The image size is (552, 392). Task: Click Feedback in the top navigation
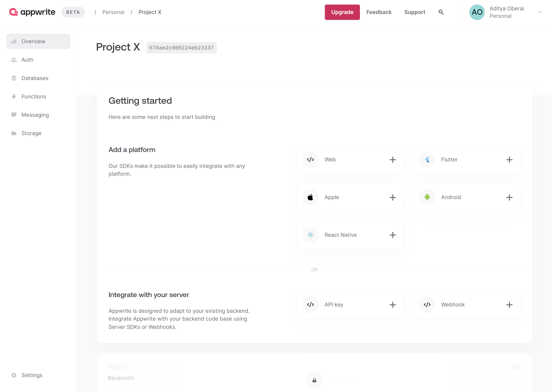coord(379,12)
